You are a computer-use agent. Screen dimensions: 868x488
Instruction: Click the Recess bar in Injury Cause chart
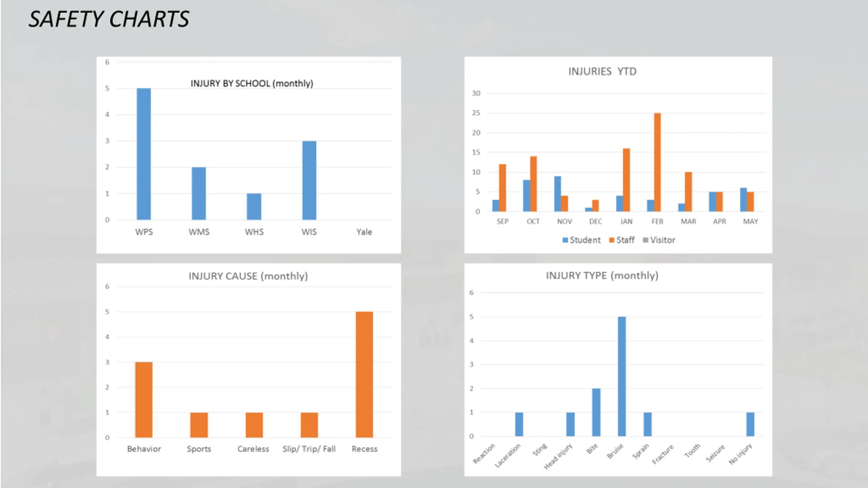(x=364, y=374)
